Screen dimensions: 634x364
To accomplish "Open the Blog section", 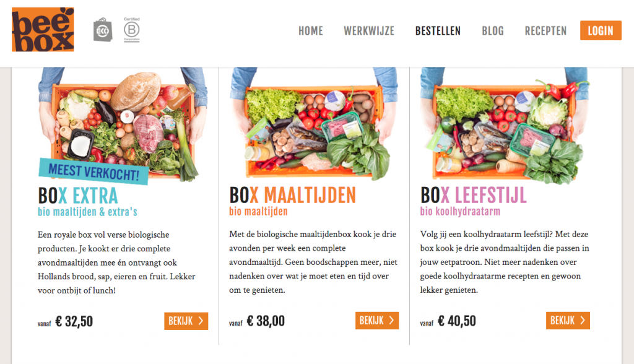I will pyautogui.click(x=492, y=31).
